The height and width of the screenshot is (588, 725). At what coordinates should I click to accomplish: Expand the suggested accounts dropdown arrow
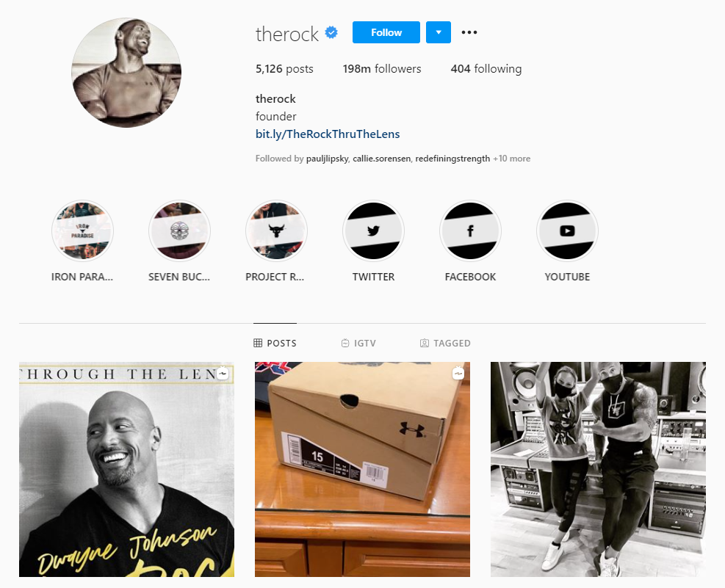click(x=439, y=32)
